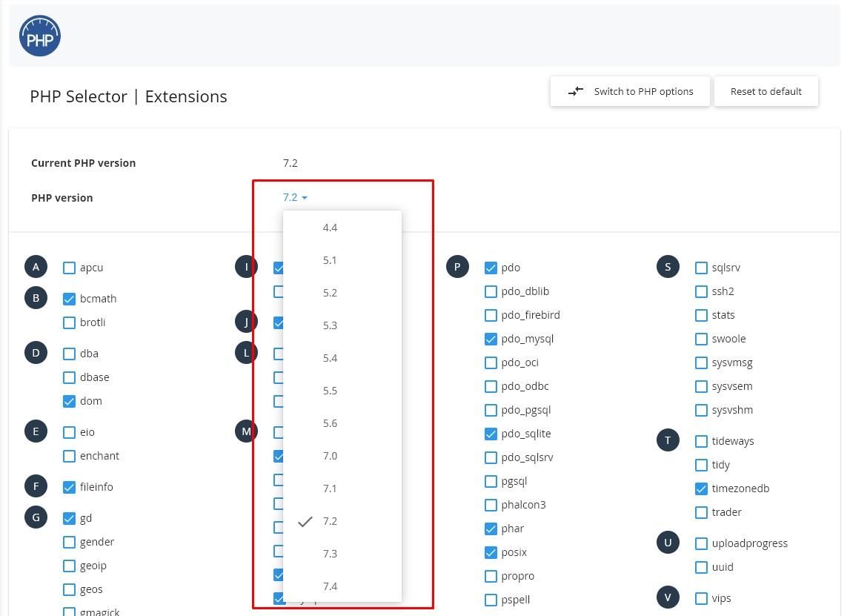
Task: Click the checkmark beside version 7.2 in list
Action: pos(305,522)
